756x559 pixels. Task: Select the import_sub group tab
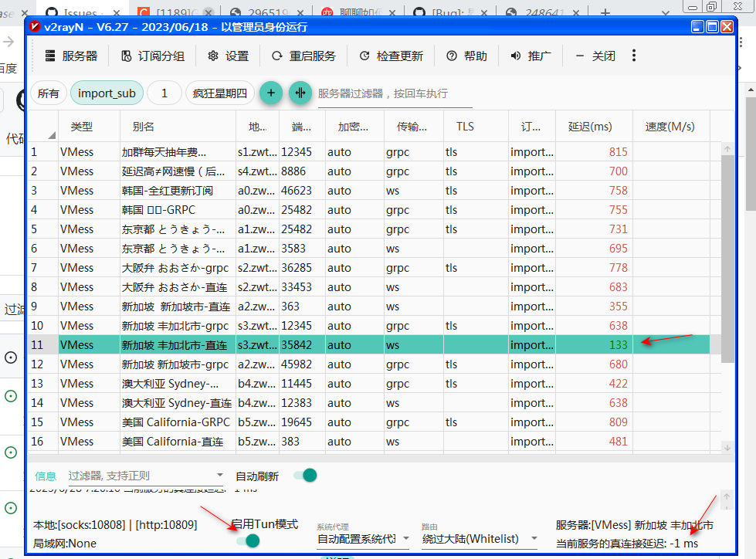[x=107, y=93]
